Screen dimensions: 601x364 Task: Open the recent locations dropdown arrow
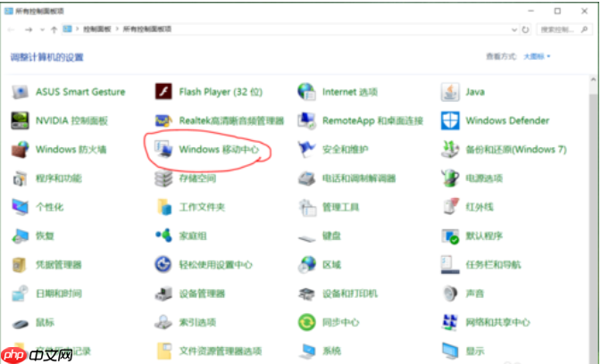point(42,29)
